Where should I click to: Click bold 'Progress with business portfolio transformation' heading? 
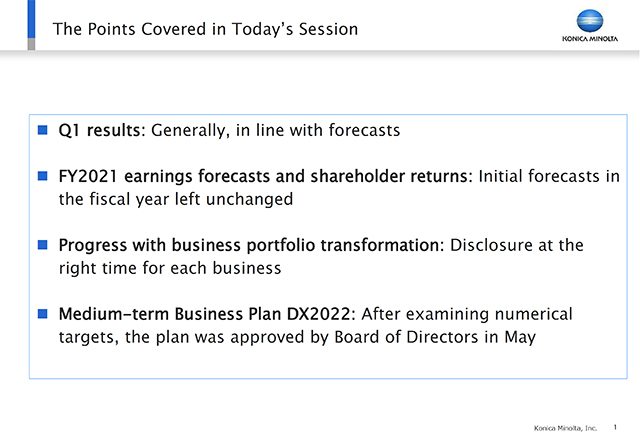coord(251,245)
